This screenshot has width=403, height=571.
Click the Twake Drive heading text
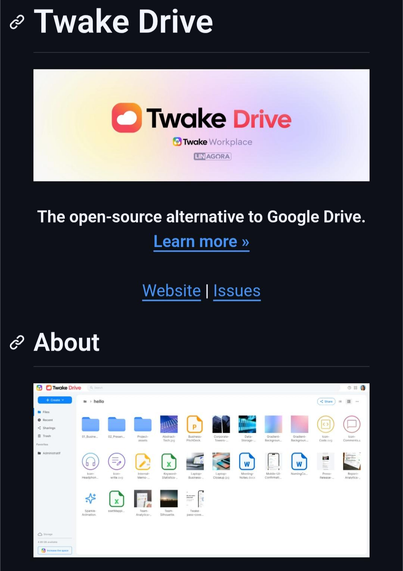[x=123, y=22]
